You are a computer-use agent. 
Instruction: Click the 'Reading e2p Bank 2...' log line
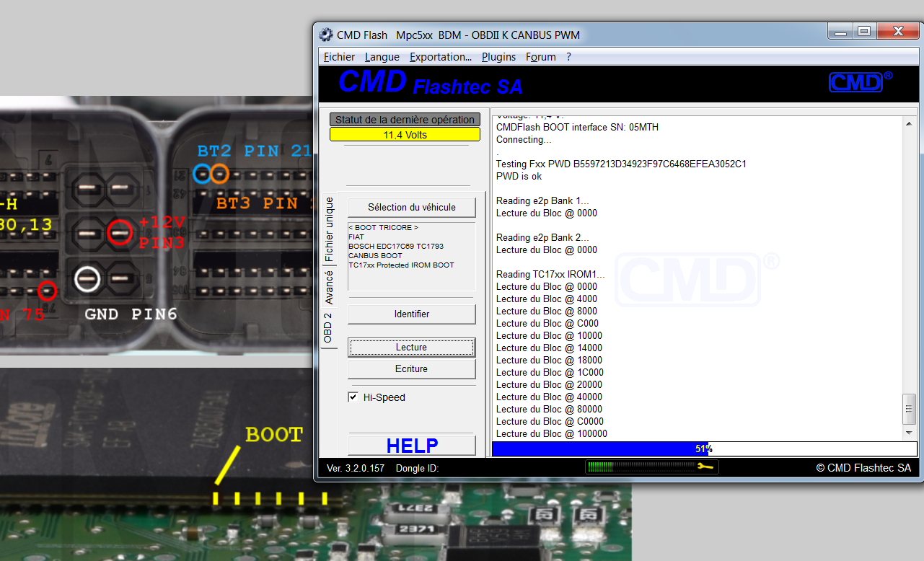click(x=542, y=237)
